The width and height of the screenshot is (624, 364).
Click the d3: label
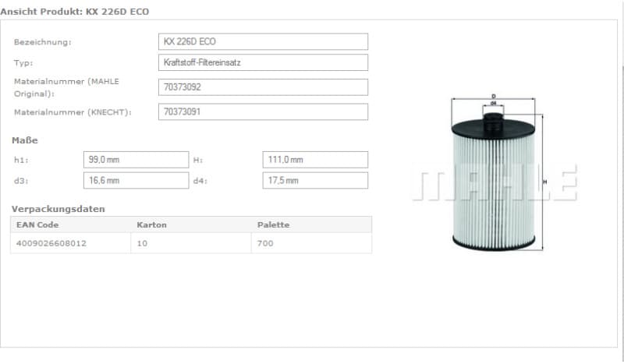[22, 181]
